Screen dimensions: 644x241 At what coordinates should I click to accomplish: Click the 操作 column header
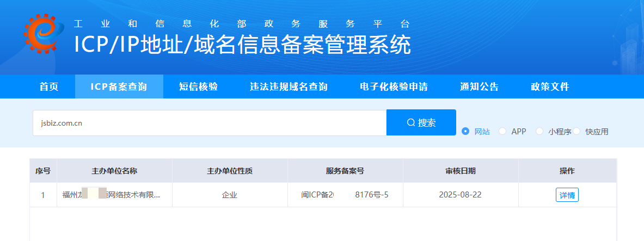pyautogui.click(x=567, y=171)
